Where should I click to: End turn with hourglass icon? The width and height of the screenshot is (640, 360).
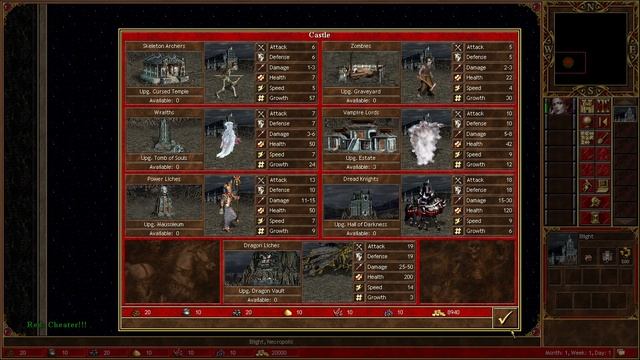[595, 218]
